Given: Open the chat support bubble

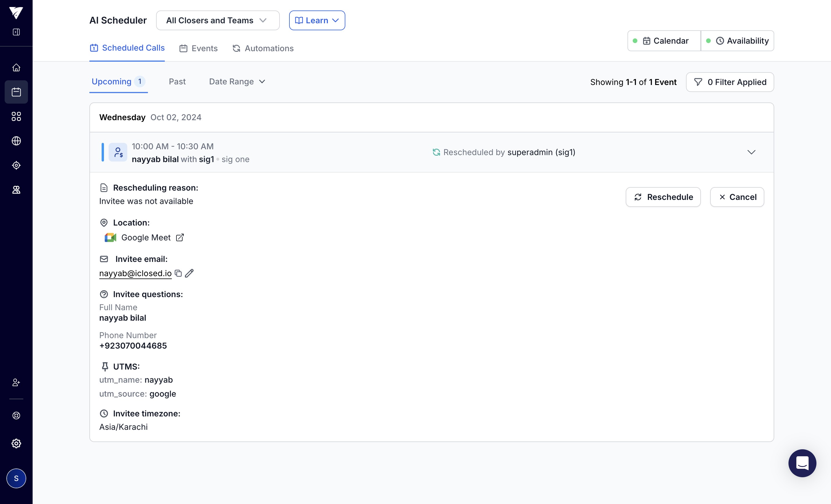Looking at the screenshot, I should click(x=802, y=463).
